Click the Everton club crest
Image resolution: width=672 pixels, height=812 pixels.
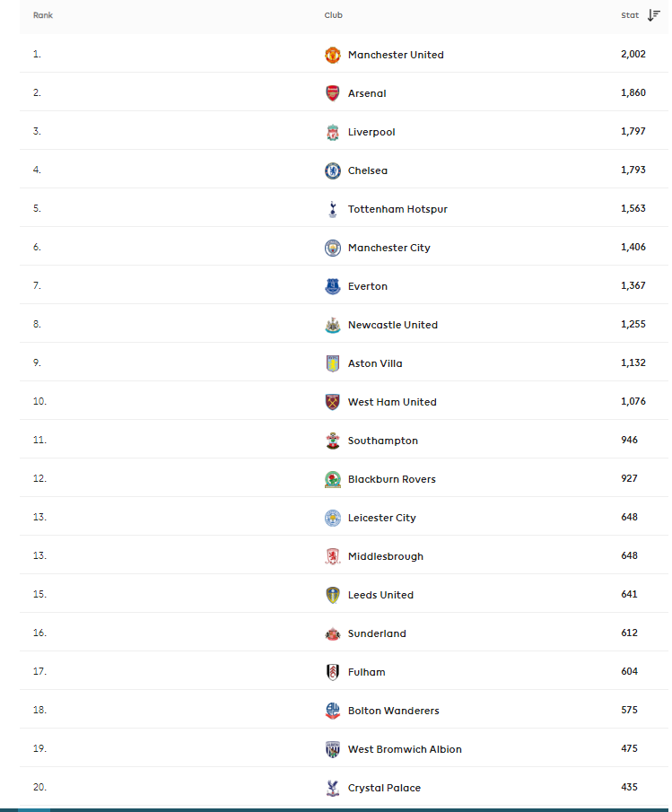click(x=332, y=286)
